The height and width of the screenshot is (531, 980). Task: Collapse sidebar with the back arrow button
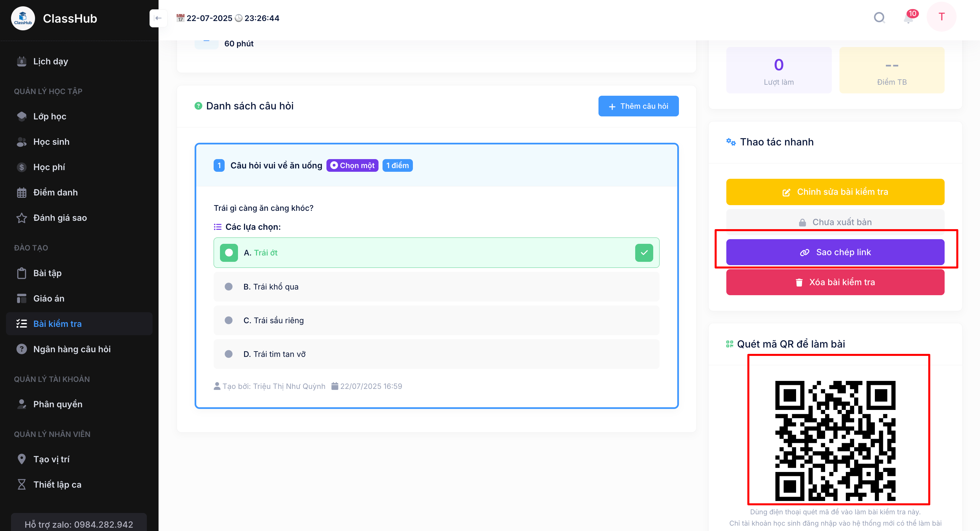158,18
